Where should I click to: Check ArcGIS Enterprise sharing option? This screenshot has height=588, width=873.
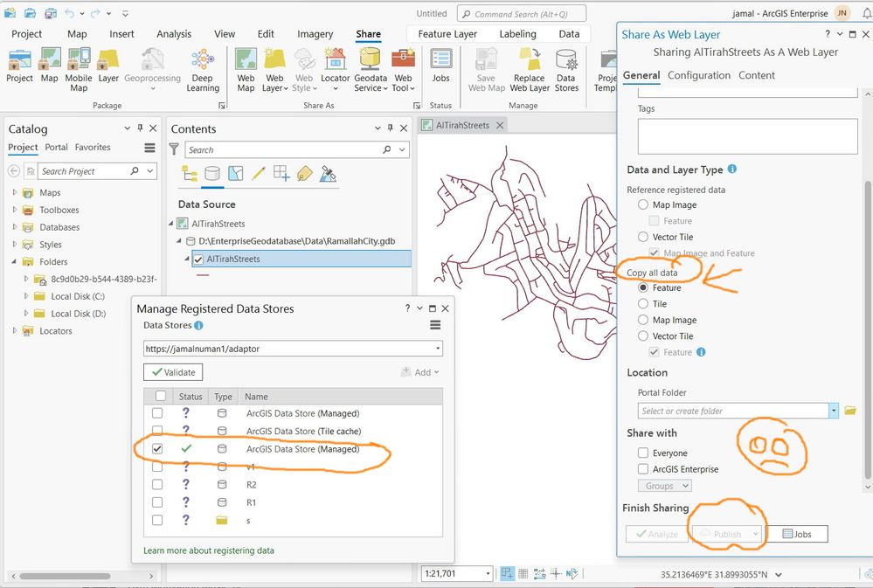(643, 469)
